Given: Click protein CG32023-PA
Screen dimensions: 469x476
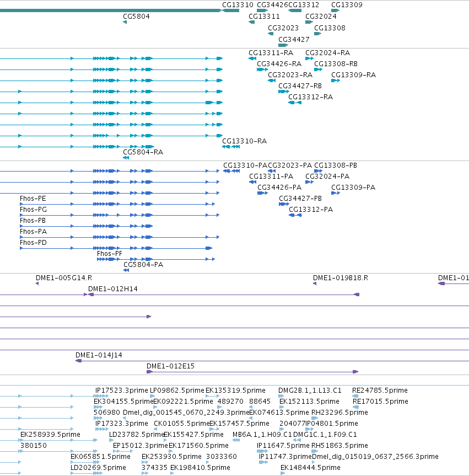Looking at the screenshot, I should 290,165.
